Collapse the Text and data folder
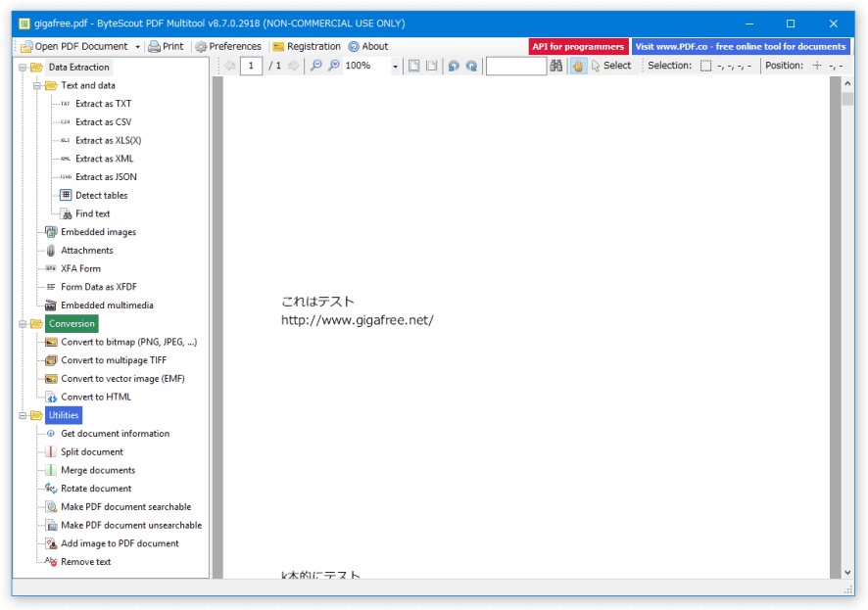The height and width of the screenshot is (610, 868). 37,86
